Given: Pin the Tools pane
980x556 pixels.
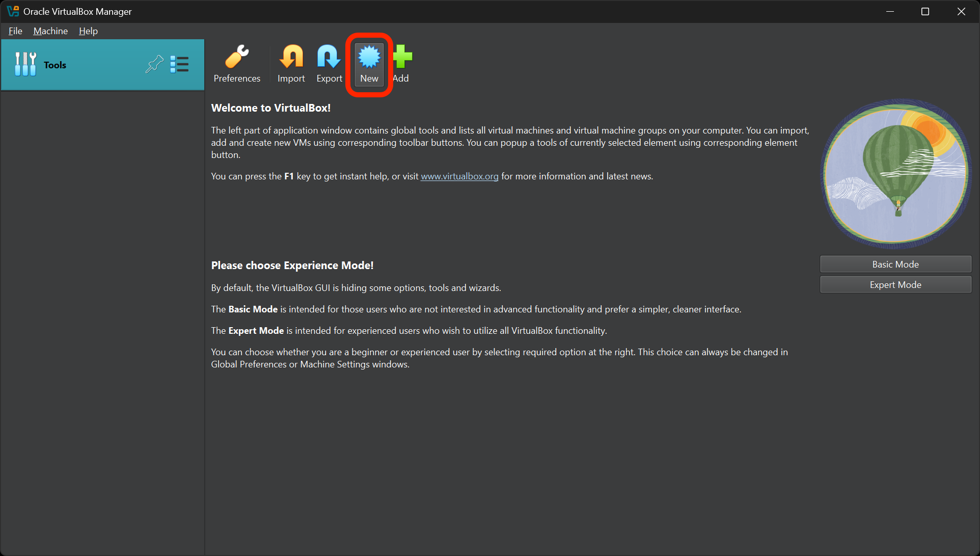Looking at the screenshot, I should (x=154, y=64).
